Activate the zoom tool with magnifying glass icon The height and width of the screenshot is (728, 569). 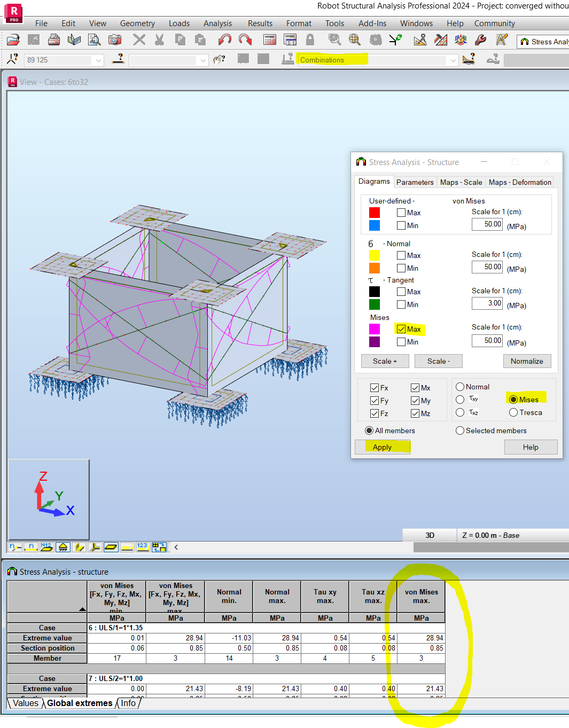pos(334,40)
